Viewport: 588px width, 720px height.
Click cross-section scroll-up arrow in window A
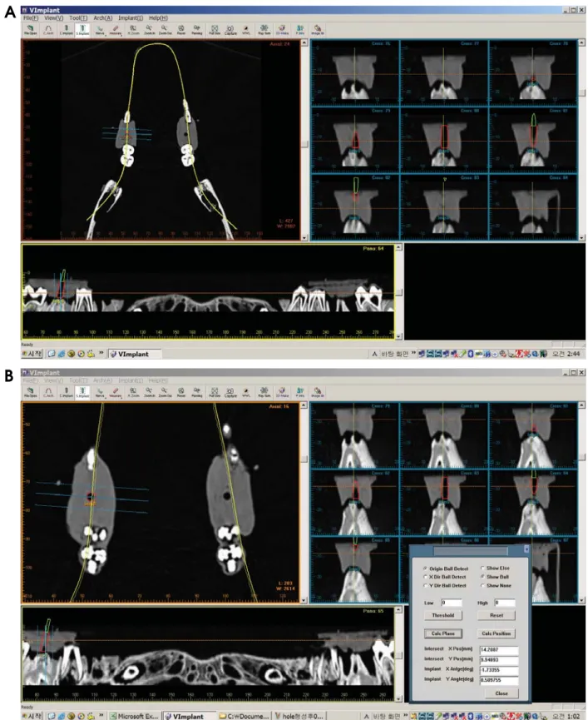pos(582,42)
